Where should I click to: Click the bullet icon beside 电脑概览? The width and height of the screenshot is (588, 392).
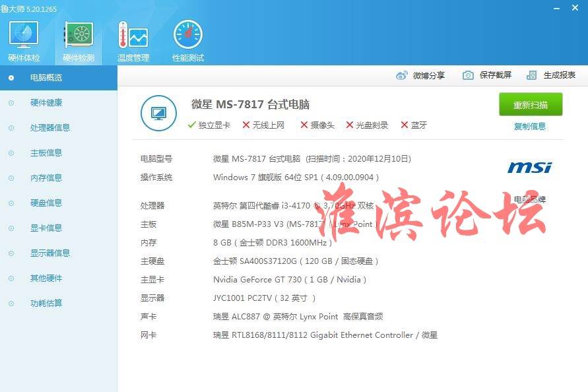coord(11,78)
